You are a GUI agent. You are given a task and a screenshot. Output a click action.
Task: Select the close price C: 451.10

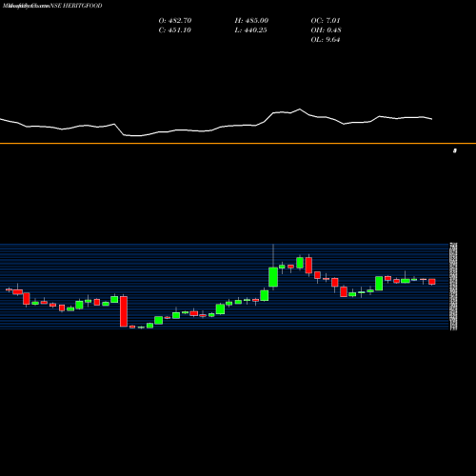coord(174,30)
